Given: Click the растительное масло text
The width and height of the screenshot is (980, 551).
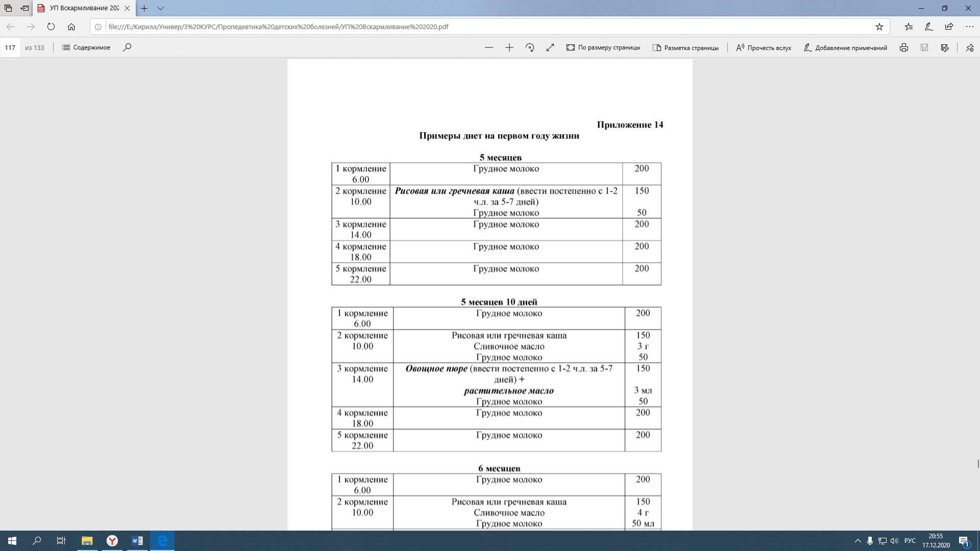Looking at the screenshot, I should coord(509,391).
